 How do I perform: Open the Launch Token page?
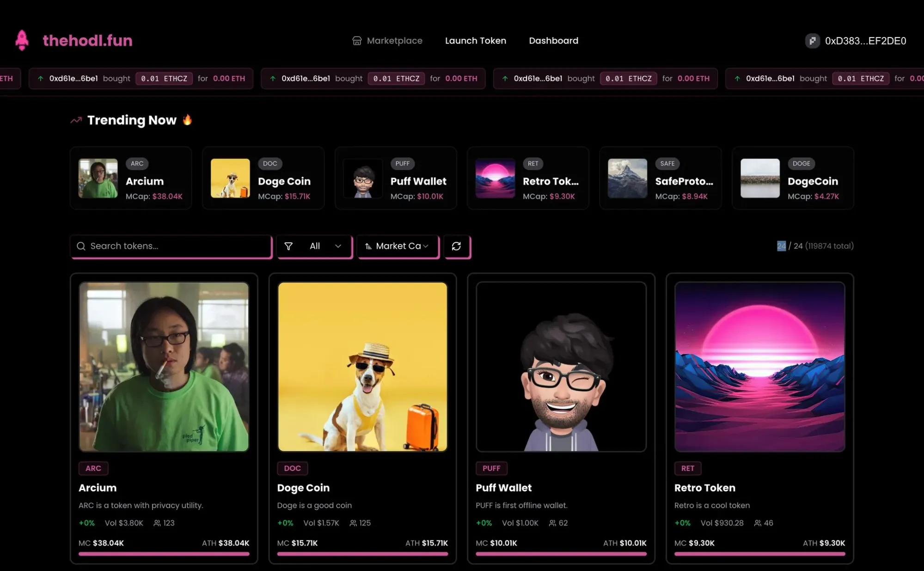click(475, 41)
